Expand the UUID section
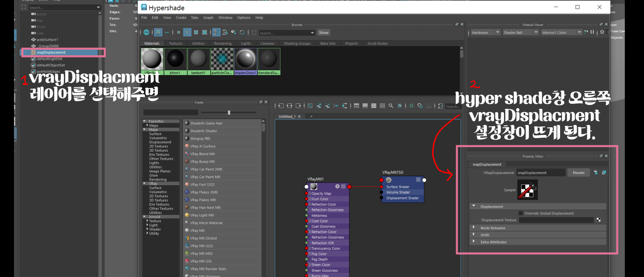This screenshot has height=277, width=644. [x=474, y=235]
